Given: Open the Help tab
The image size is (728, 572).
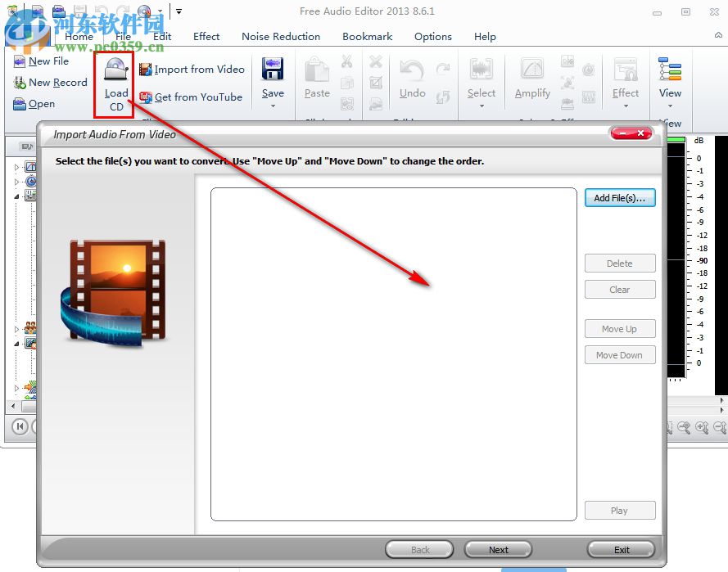Looking at the screenshot, I should coord(485,37).
